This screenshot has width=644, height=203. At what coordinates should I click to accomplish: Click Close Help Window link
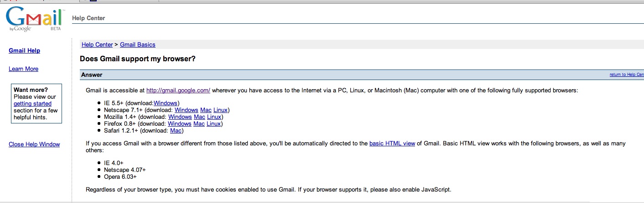[34, 144]
